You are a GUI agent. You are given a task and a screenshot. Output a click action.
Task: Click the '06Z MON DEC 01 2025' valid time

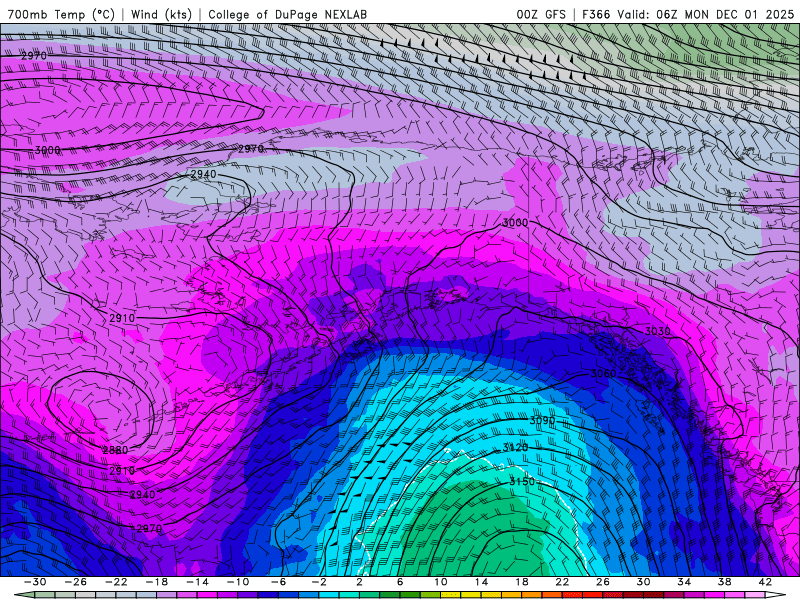click(x=725, y=14)
